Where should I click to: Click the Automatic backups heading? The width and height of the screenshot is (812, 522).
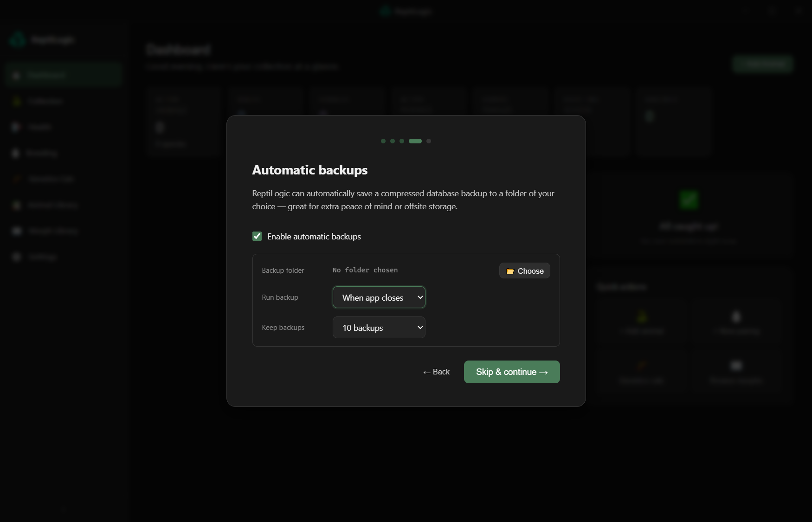coord(310,170)
